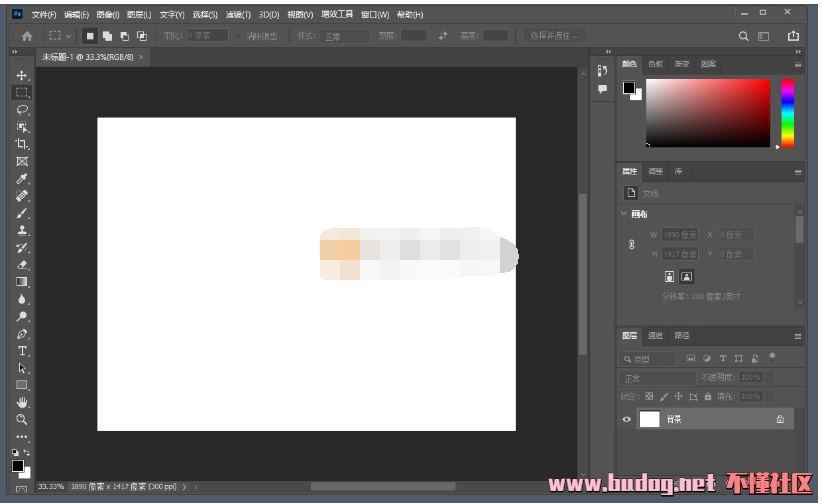Open the layer filter type dropdown
822x504 pixels.
[648, 359]
